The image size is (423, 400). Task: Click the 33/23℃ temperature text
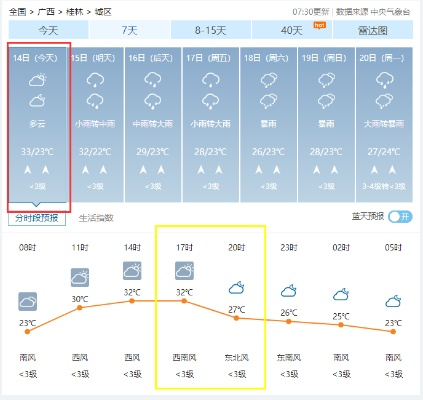click(x=37, y=152)
